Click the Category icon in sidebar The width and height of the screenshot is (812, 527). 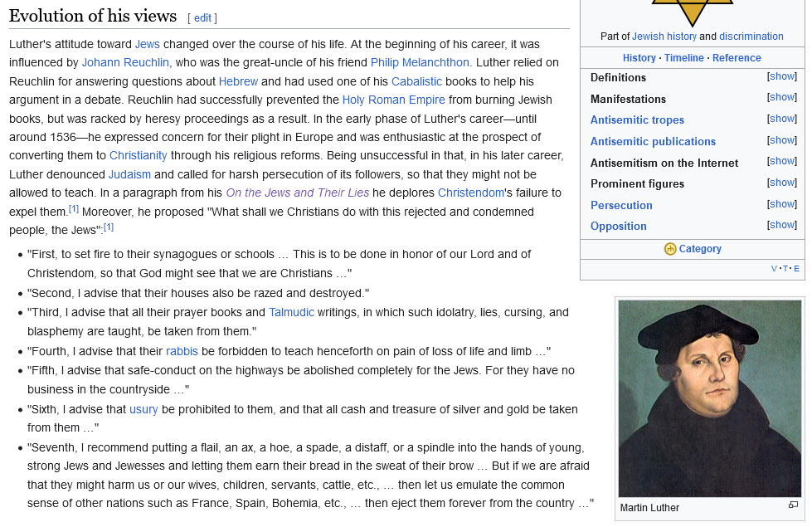coord(670,249)
